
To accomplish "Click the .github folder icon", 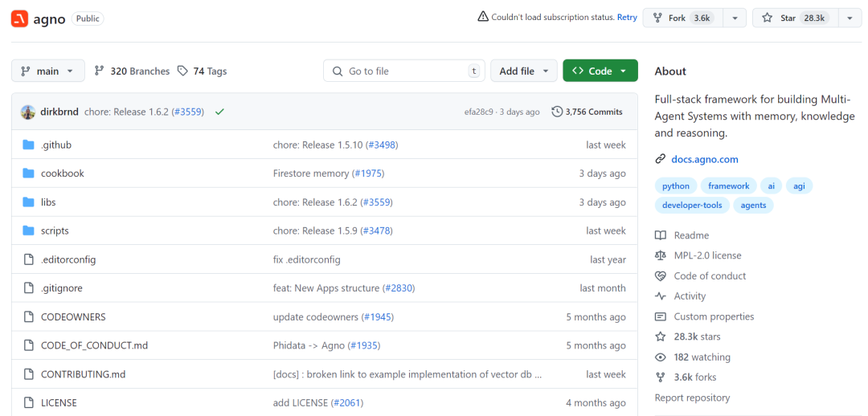I will 29,145.
